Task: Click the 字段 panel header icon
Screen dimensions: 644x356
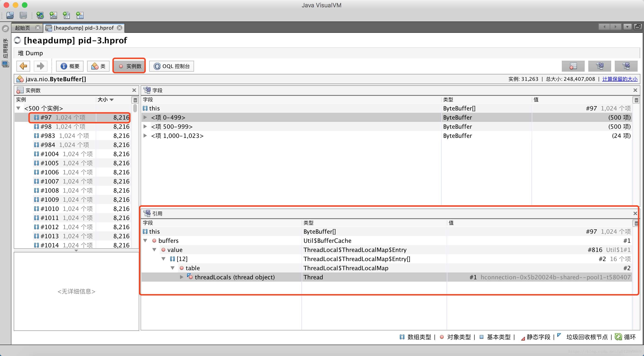Action: [147, 90]
